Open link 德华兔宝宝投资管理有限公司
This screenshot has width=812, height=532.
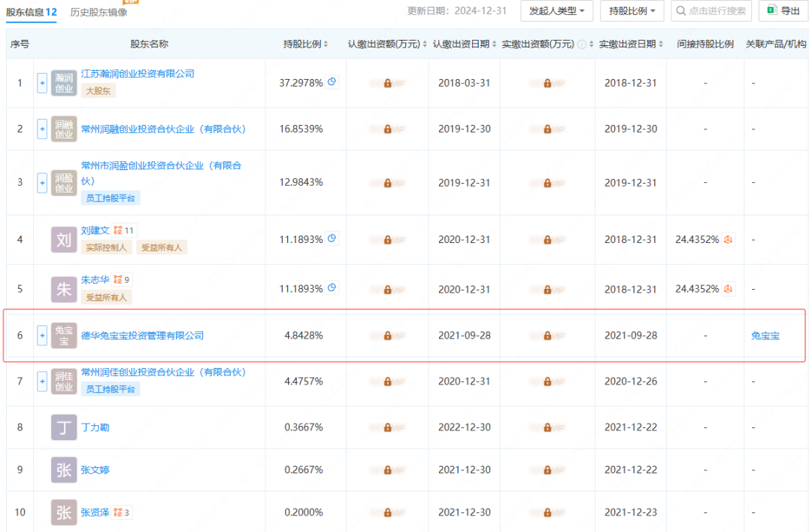point(142,336)
